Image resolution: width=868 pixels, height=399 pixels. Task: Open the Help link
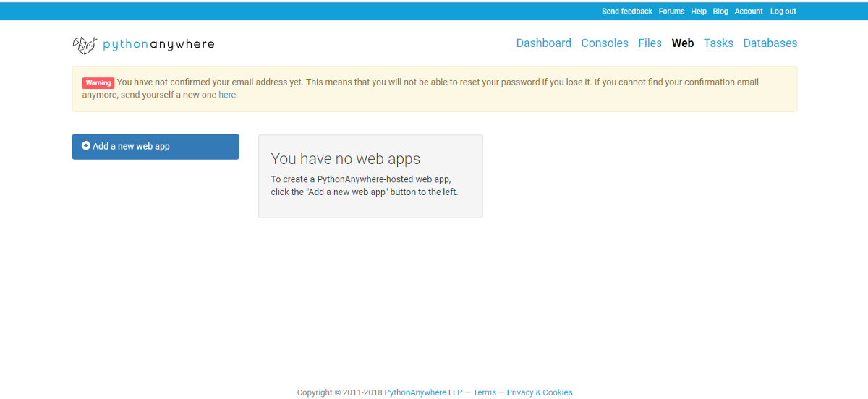tap(699, 12)
